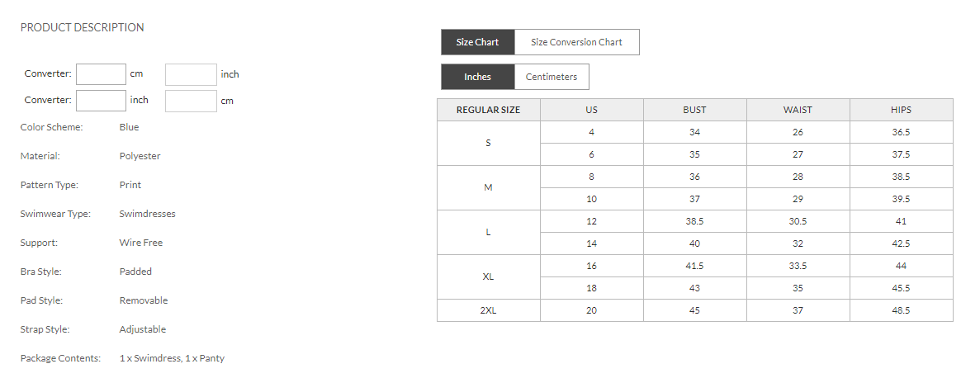The height and width of the screenshot is (378, 980).
Task: Click US size 12 cell
Action: coord(591,221)
